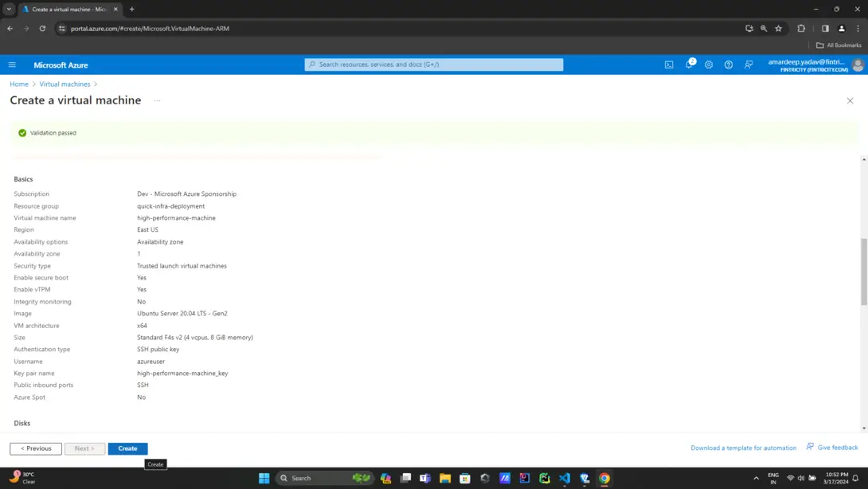Open the ellipsis menu beside page title

[157, 101]
